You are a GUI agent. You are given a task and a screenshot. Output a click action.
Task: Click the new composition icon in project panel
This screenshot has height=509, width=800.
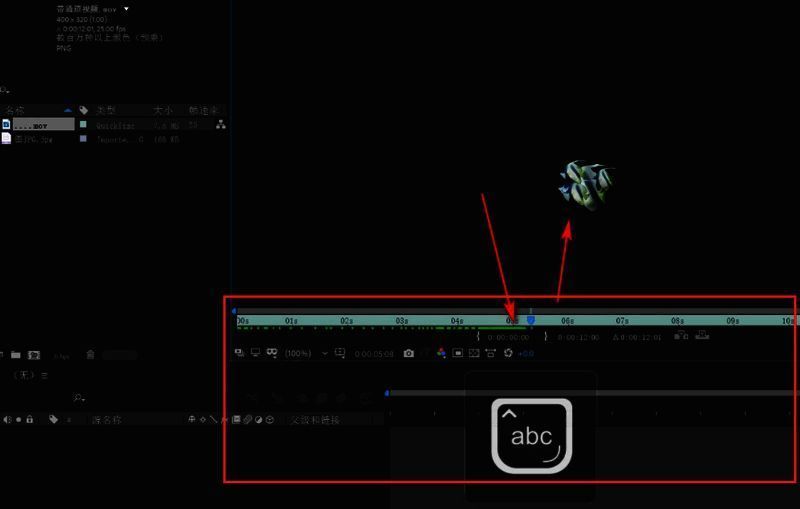pyautogui.click(x=34, y=355)
